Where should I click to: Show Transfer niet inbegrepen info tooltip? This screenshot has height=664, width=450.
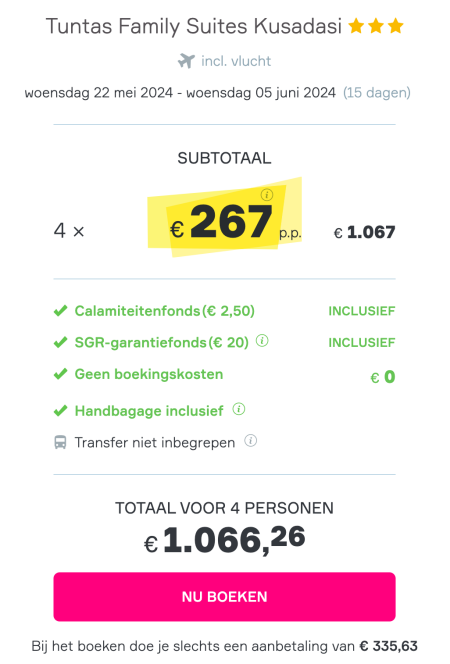(251, 441)
